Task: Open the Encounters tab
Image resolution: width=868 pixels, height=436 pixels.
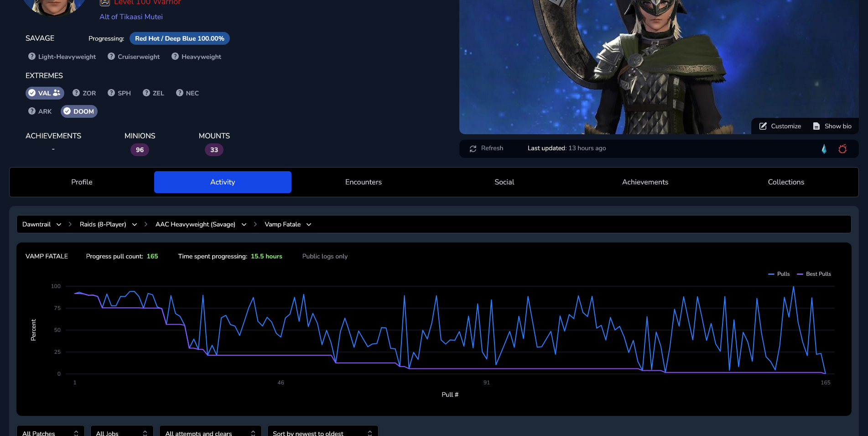Action: tap(364, 182)
